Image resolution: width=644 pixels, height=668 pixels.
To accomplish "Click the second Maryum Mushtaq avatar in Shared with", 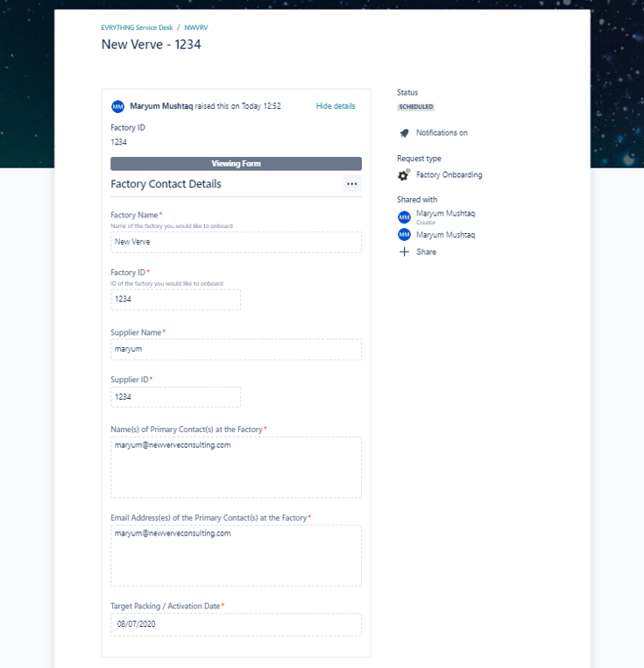I will [404, 235].
